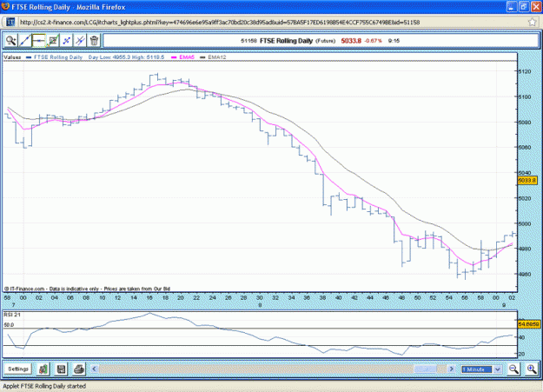The height and width of the screenshot is (392, 543).
Task: Click the Firefox icon in title bar
Action: (5, 7)
